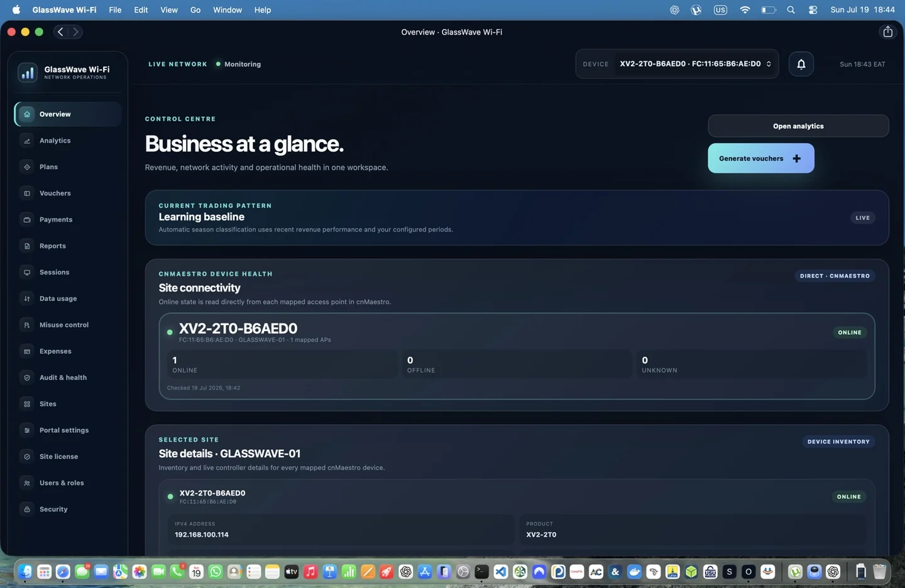The image size is (905, 588).
Task: Click the ONLINE badge in Site connectivity card
Action: tap(850, 332)
